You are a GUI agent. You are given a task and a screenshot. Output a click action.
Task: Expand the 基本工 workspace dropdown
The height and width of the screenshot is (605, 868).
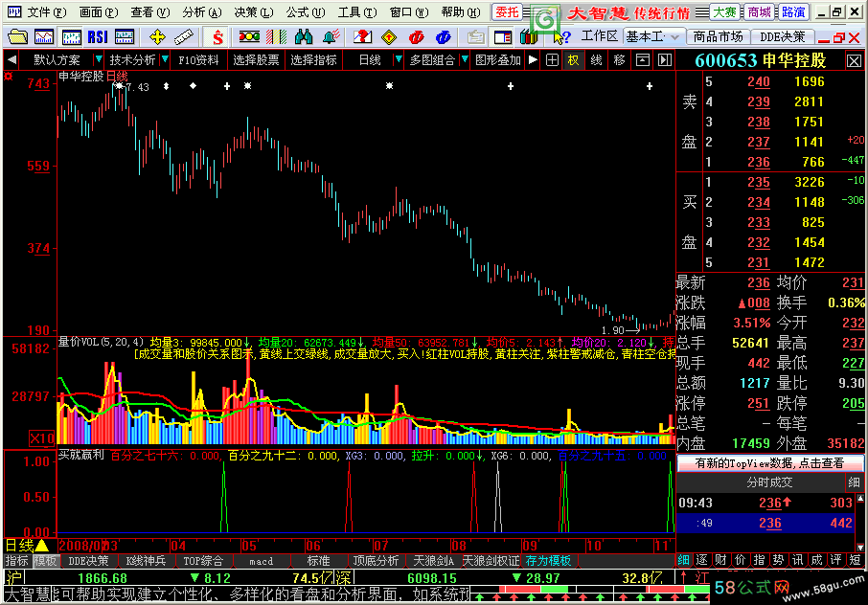[x=653, y=36]
